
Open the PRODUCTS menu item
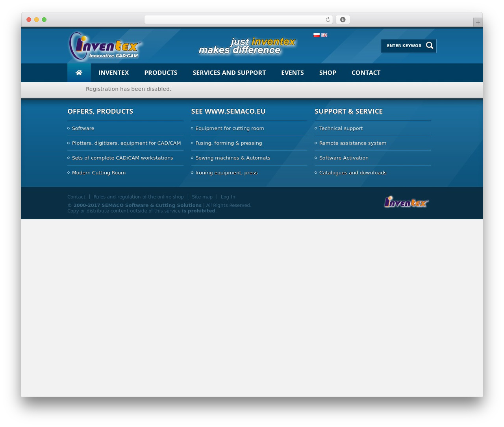[x=161, y=73]
